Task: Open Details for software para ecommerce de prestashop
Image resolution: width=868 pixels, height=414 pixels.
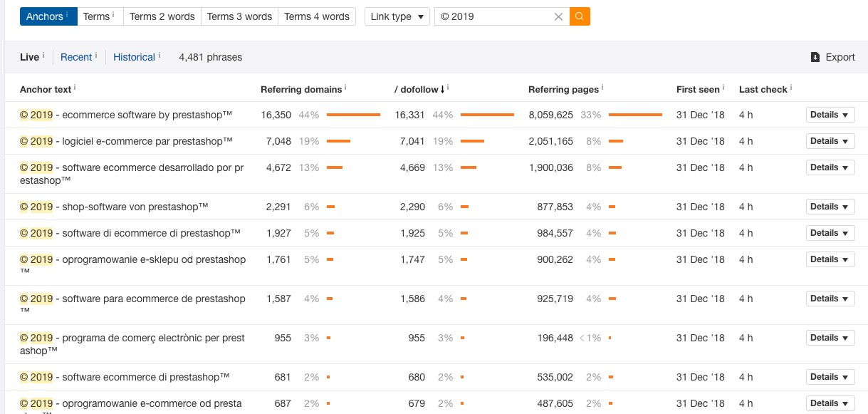Action: point(830,299)
